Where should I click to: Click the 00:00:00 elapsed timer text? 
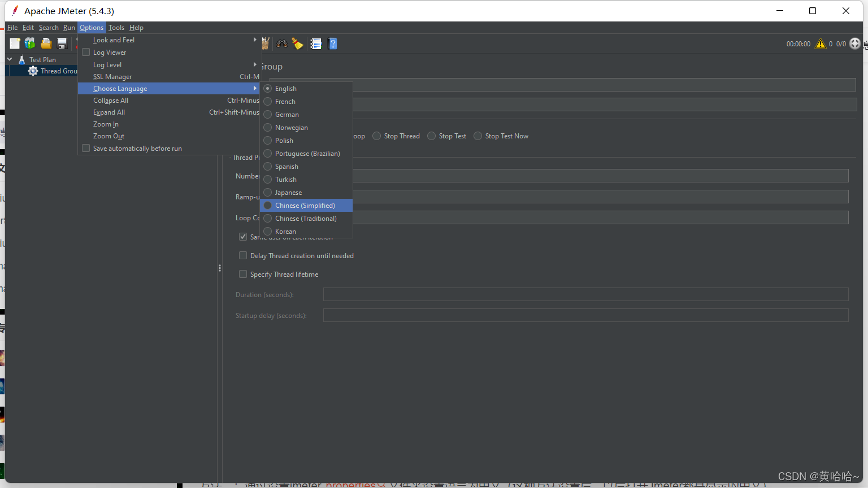coord(798,43)
